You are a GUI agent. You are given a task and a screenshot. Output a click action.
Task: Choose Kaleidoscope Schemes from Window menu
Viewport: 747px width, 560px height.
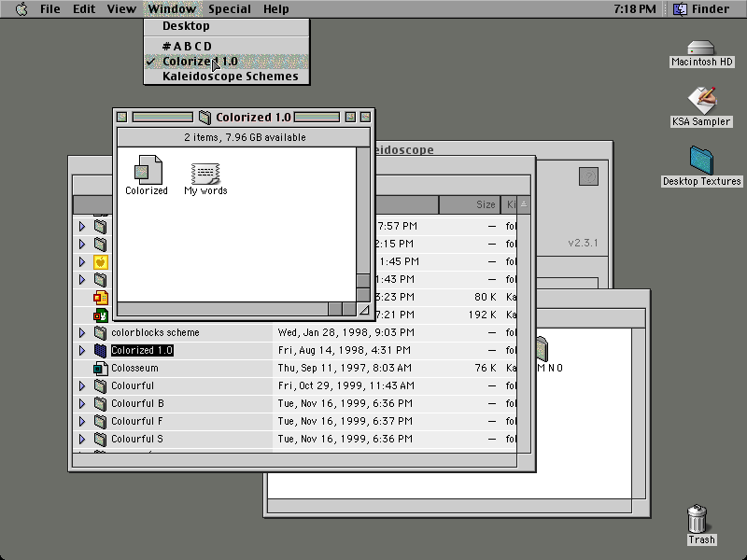pyautogui.click(x=227, y=77)
